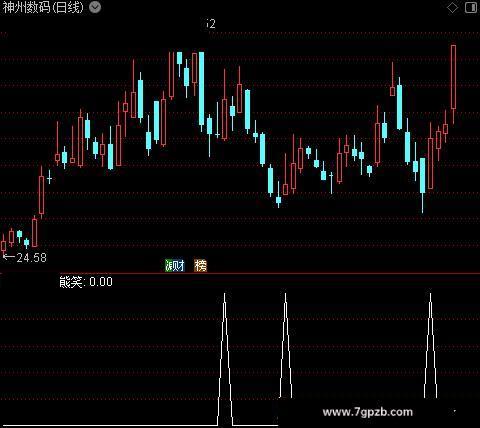
Task: Open the dropdown next to 神州数码 (日线)
Action: coord(95,7)
